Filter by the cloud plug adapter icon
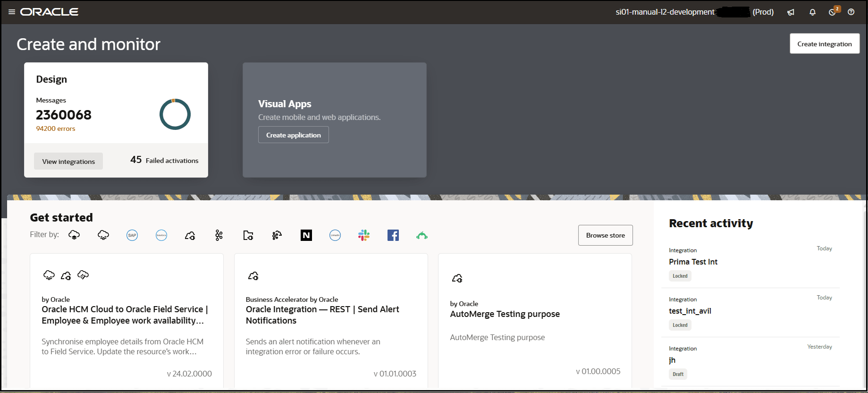868x393 pixels. click(x=190, y=235)
